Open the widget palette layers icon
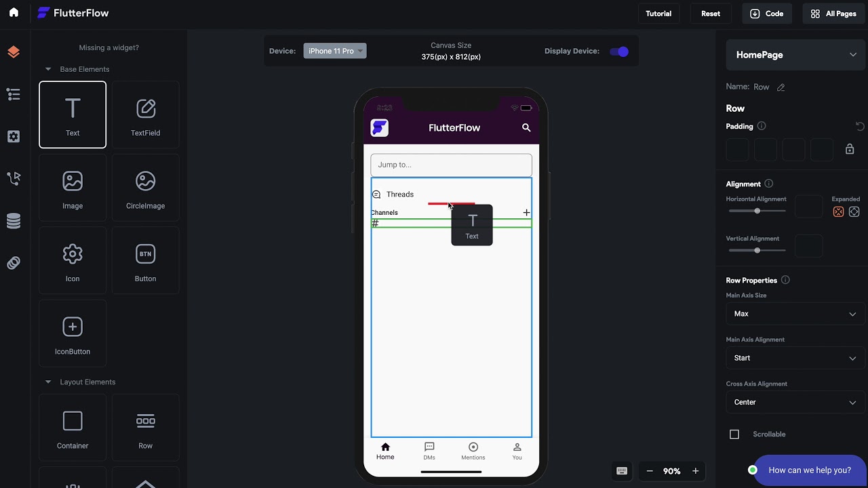This screenshot has width=868, height=488. coord(14,52)
